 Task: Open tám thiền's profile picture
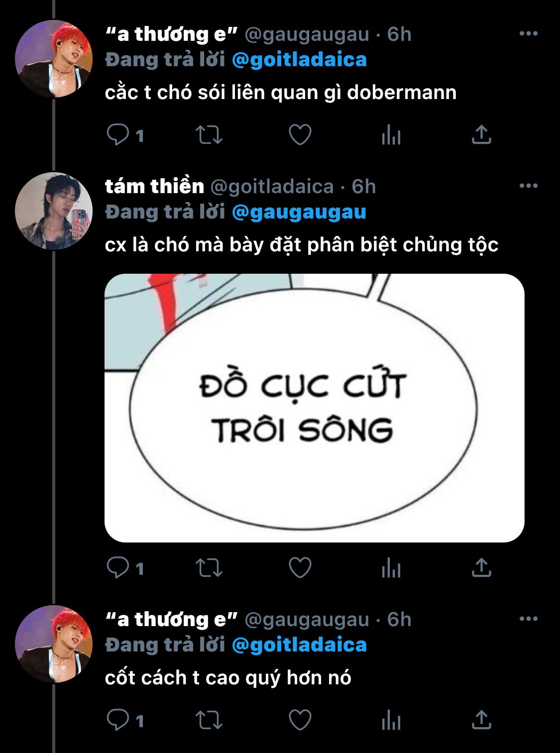click(54, 211)
